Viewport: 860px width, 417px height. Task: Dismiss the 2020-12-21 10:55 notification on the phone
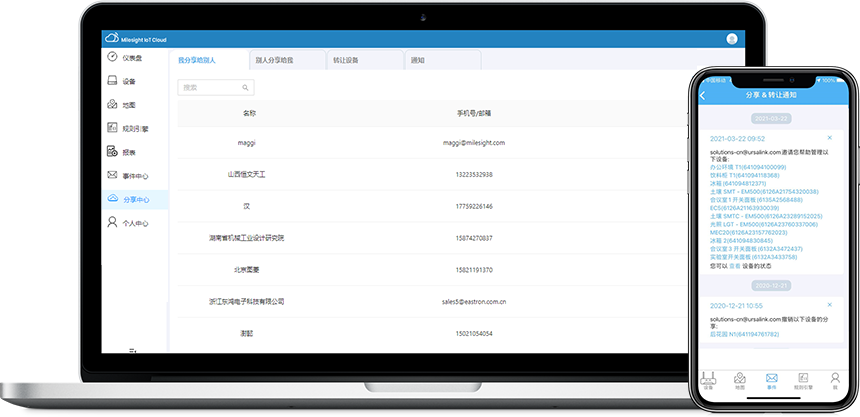click(829, 305)
